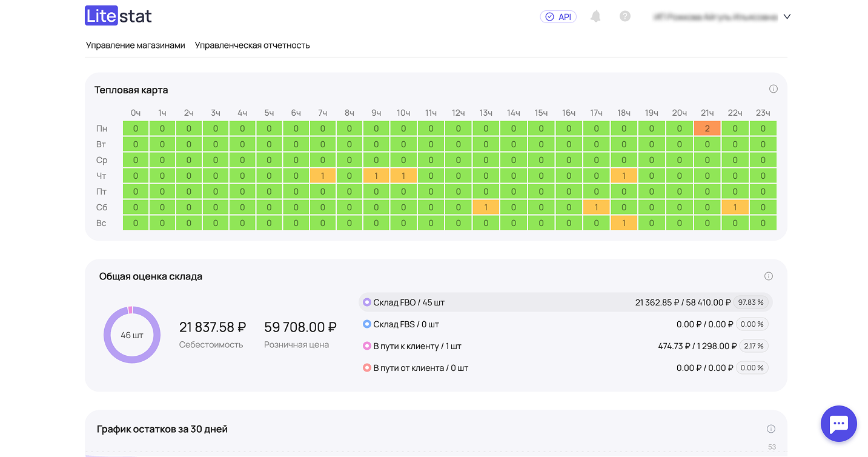Open Управление магазинами menu
Image resolution: width=868 pixels, height=457 pixels.
coord(135,45)
